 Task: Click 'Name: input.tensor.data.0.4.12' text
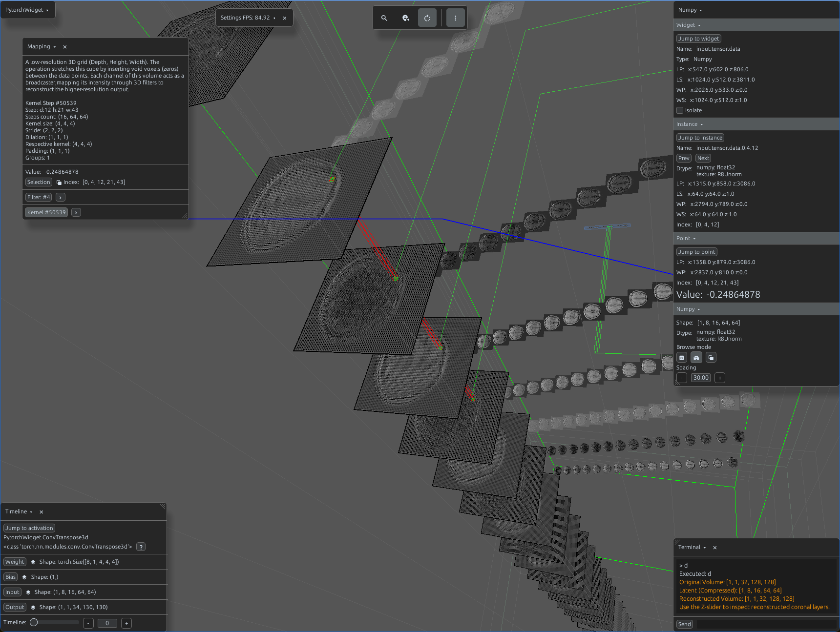(717, 148)
